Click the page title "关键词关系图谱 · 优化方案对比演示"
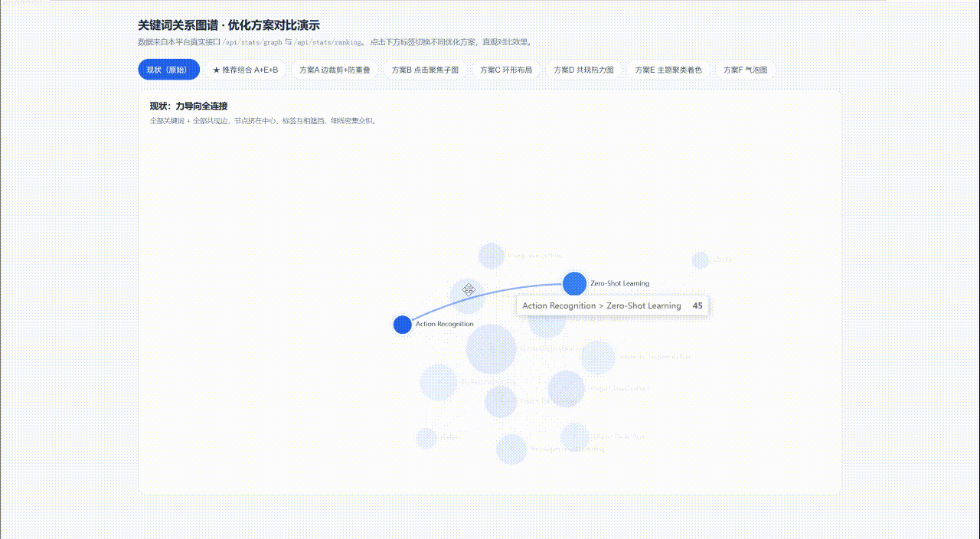Screen dimensions: 980x539 [229, 25]
